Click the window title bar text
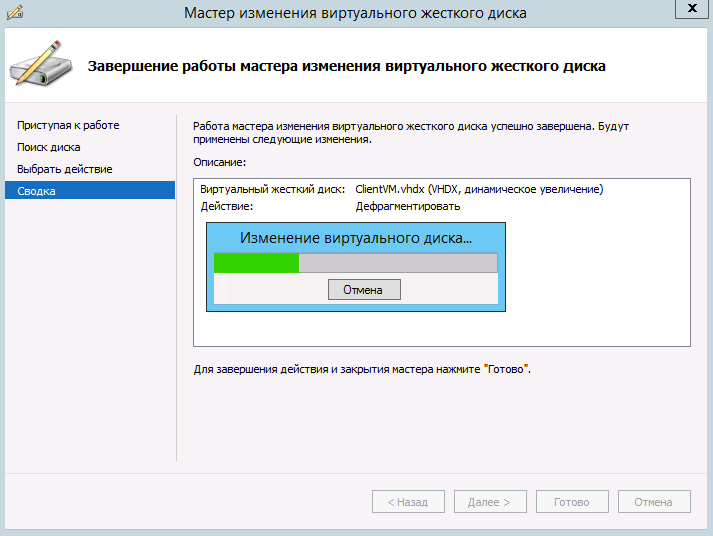The image size is (713, 536). coord(355,13)
